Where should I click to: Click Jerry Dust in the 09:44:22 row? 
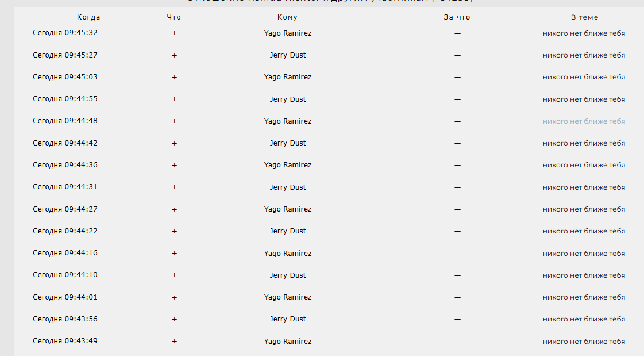pos(287,231)
